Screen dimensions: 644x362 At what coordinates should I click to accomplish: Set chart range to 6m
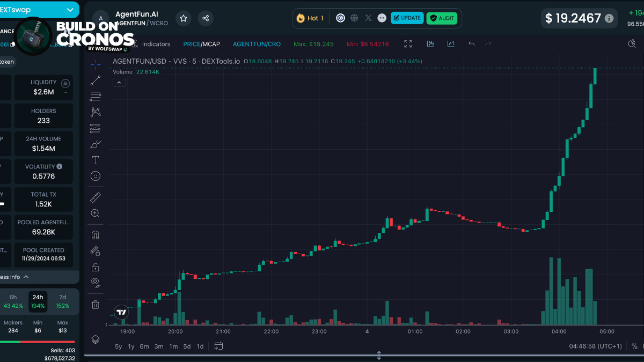144,346
